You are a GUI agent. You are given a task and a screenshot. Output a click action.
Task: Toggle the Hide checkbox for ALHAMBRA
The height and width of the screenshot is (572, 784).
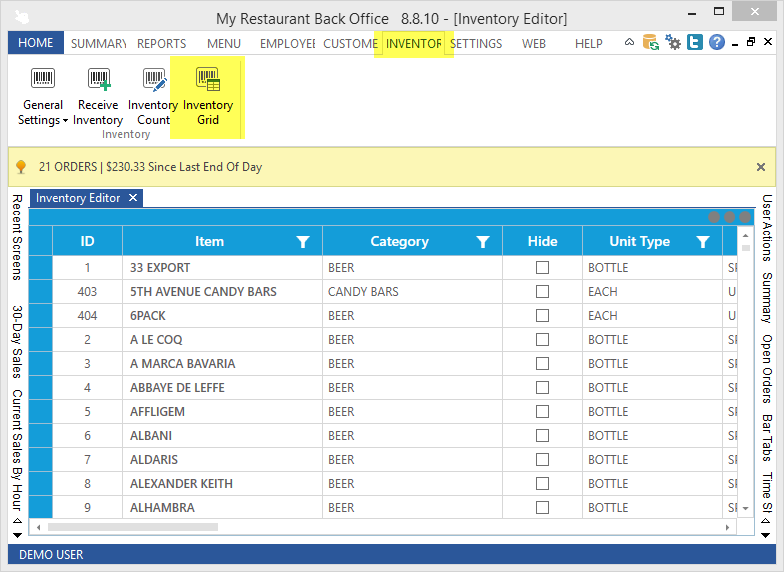click(542, 508)
